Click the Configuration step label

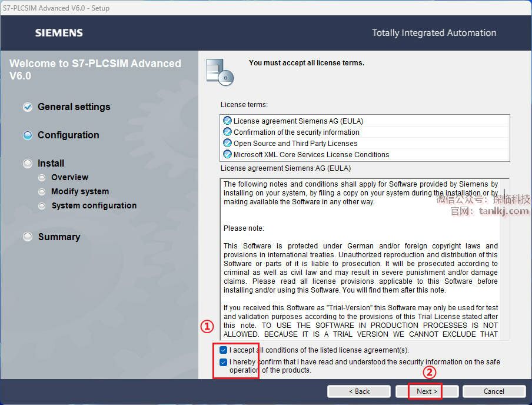point(68,135)
